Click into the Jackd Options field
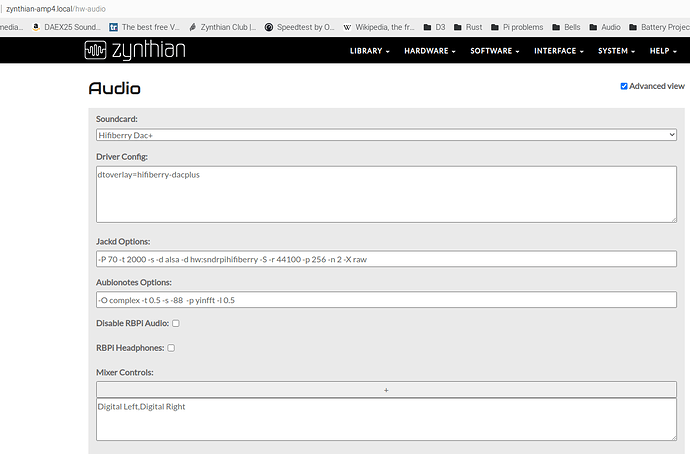 [x=386, y=259]
